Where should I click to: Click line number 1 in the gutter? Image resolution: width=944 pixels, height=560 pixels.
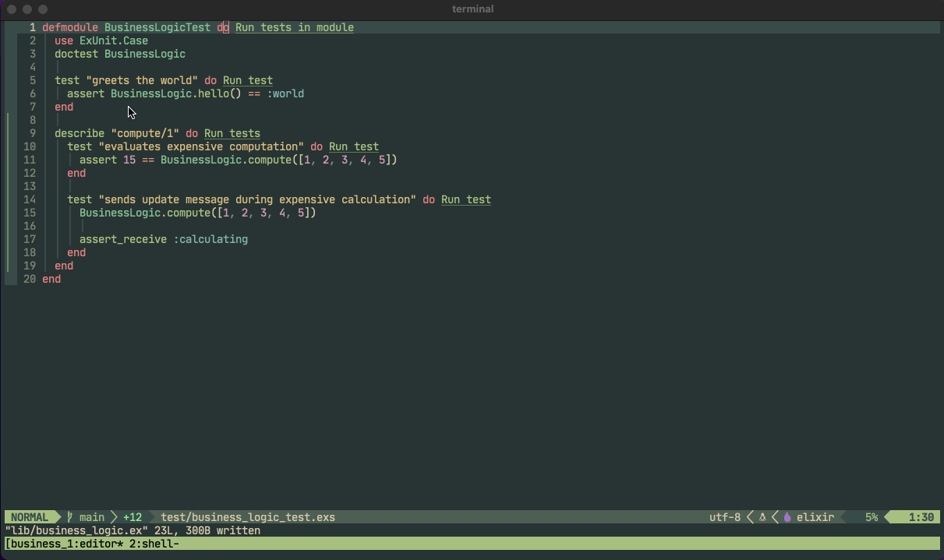[33, 27]
